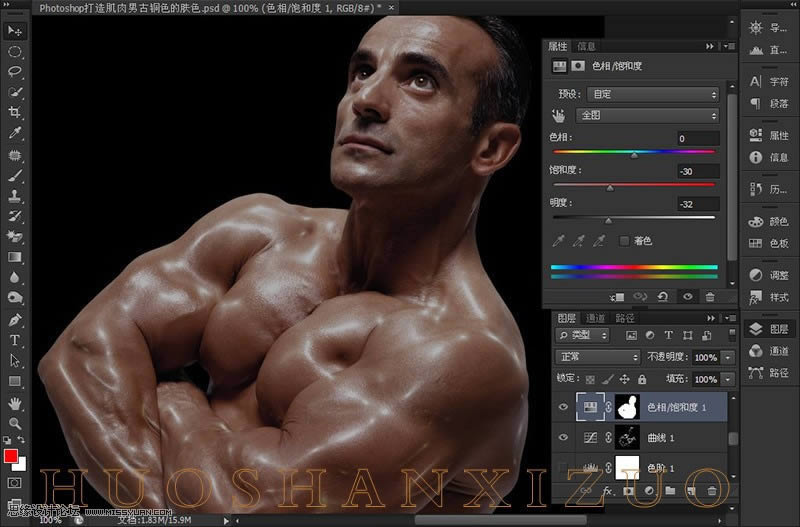Switch to the 通道 tab in layers panel
800x527 pixels.
[596, 318]
